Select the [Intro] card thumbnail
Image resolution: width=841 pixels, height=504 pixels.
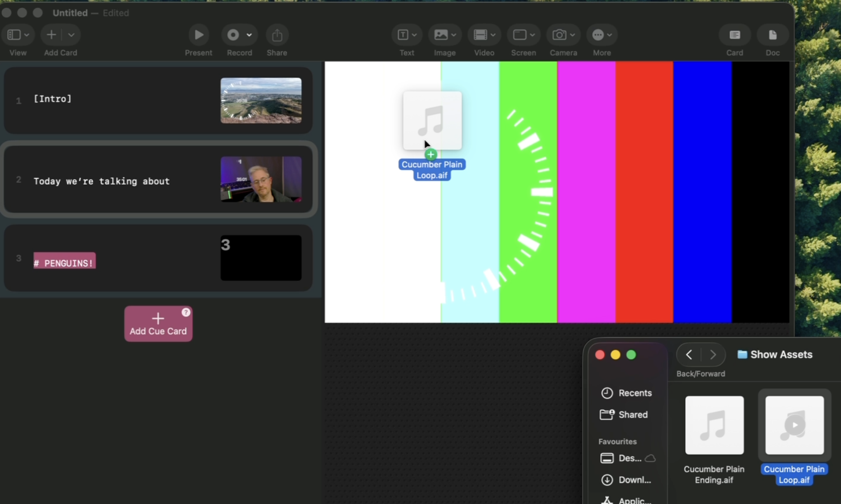(x=261, y=101)
